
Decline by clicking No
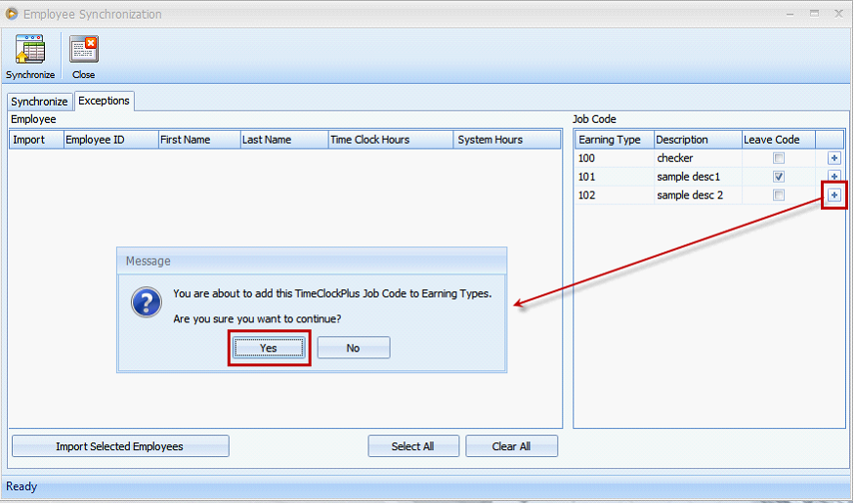(x=353, y=348)
